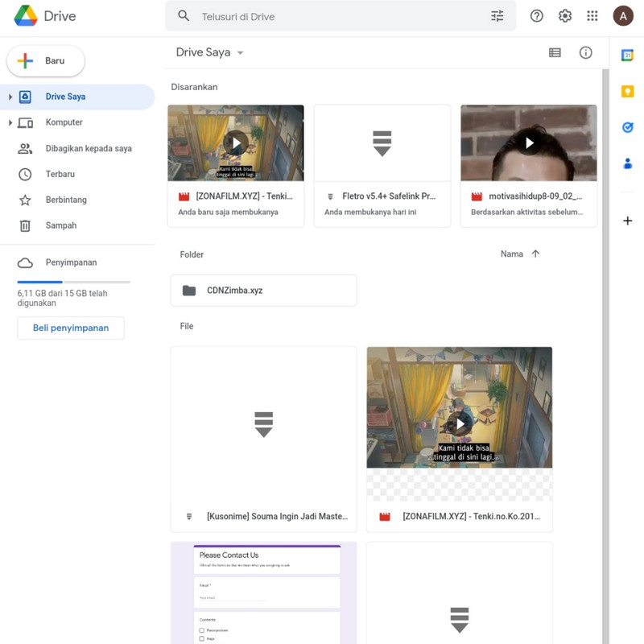Open the Help question mark icon
This screenshot has height=644, width=644.
click(x=536, y=16)
